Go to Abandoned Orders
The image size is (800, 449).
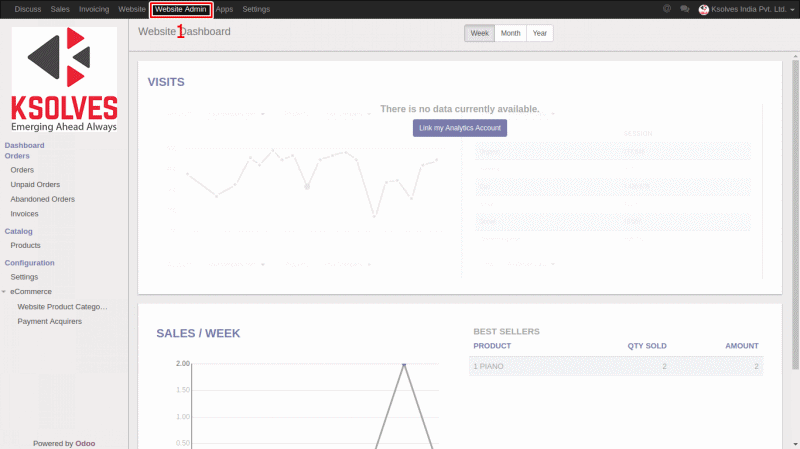[42, 199]
